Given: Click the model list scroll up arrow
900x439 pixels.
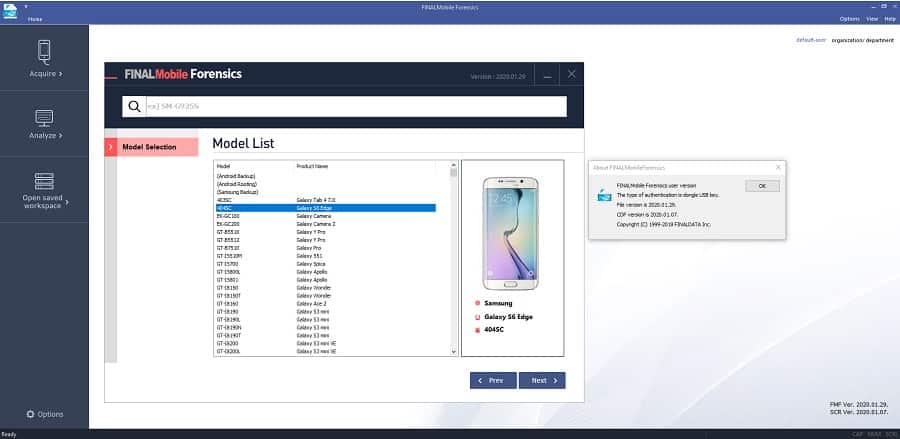Looking at the screenshot, I should pos(453,164).
